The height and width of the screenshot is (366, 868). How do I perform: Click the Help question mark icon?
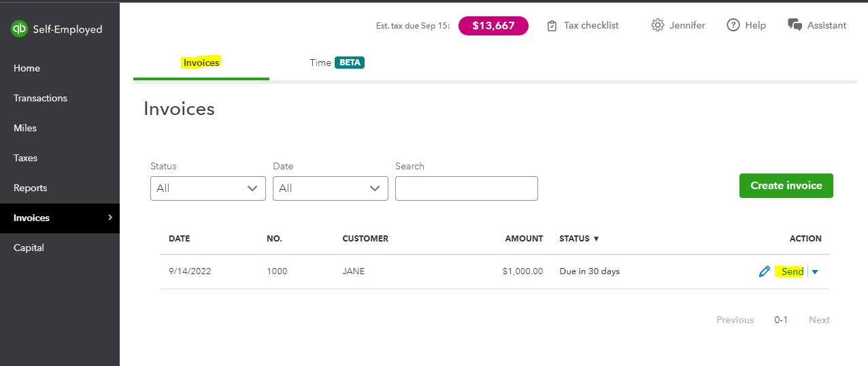tap(733, 25)
